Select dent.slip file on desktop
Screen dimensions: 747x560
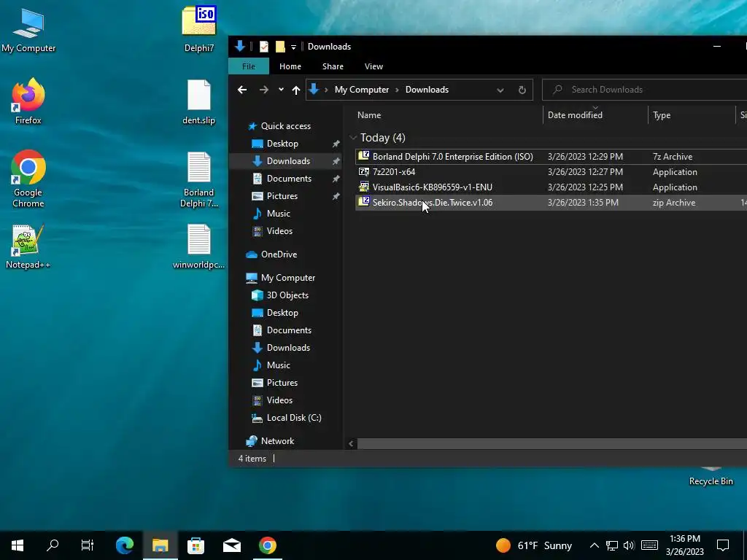coord(198,102)
